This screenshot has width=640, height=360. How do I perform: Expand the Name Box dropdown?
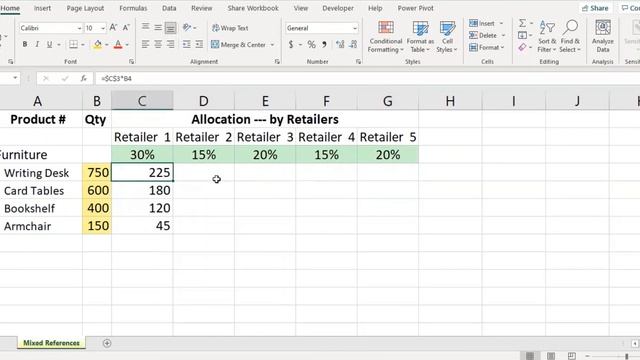[15, 78]
